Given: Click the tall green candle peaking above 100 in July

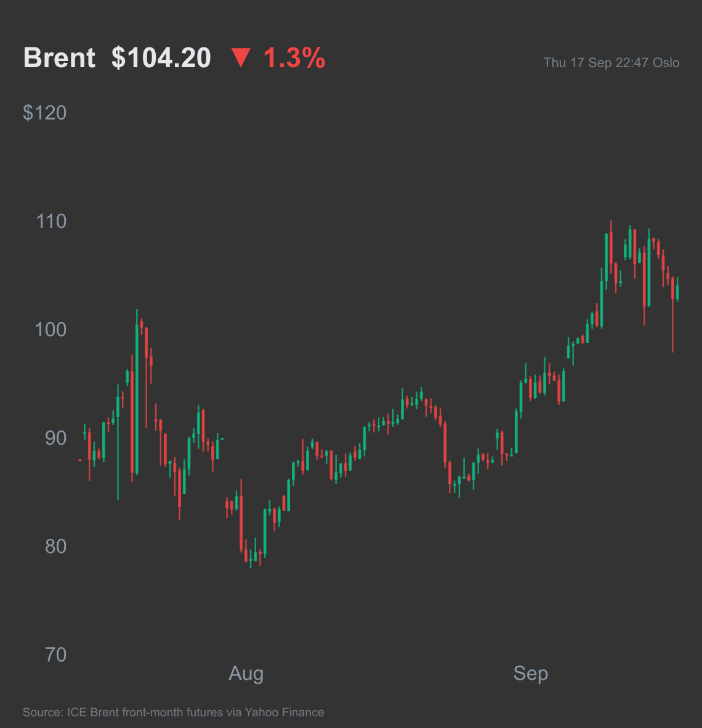Looking at the screenshot, I should 137,392.
